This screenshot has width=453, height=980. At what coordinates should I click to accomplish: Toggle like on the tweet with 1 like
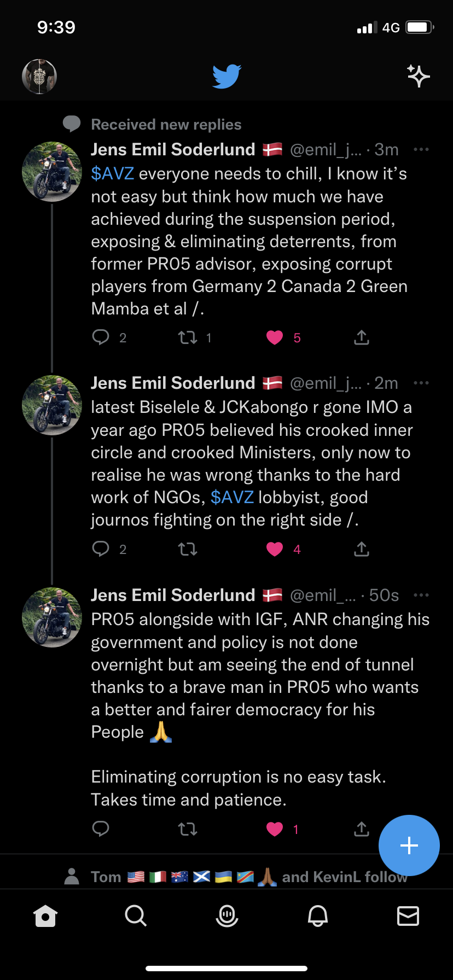pos(275,829)
